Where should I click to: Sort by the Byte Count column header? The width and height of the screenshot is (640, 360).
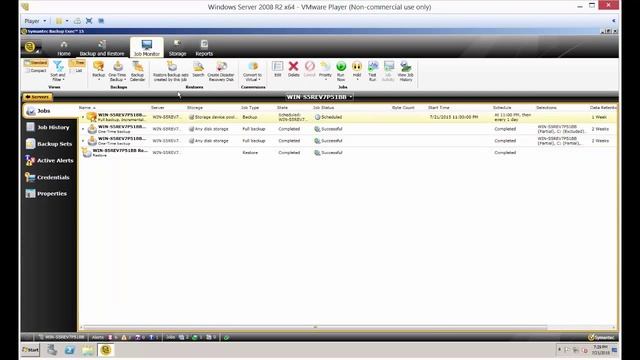[x=403, y=108]
